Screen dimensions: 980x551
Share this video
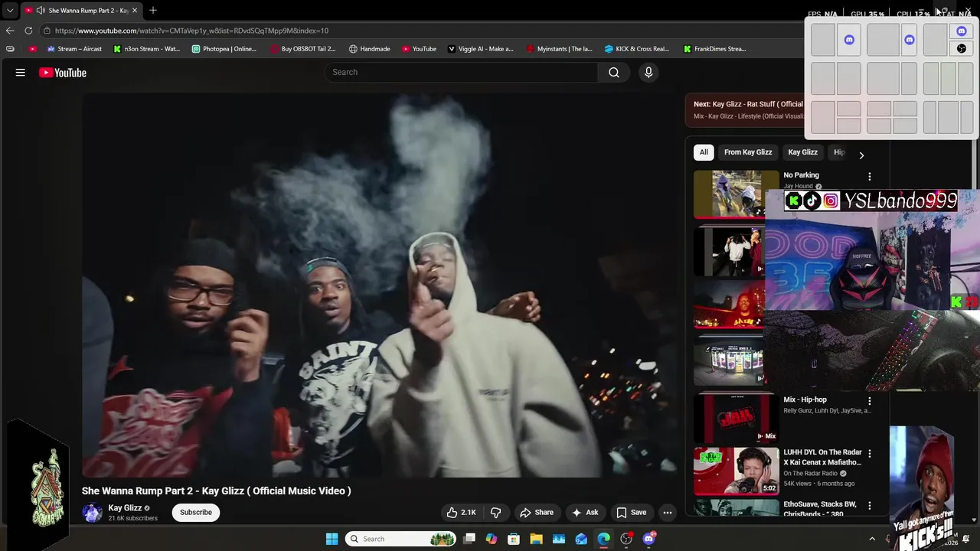[x=536, y=513]
